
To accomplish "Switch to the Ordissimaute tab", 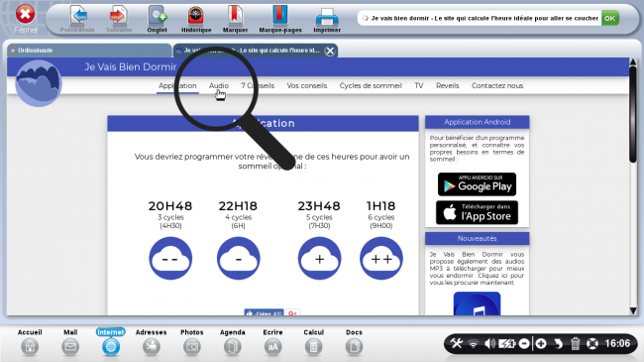I will tap(89, 51).
